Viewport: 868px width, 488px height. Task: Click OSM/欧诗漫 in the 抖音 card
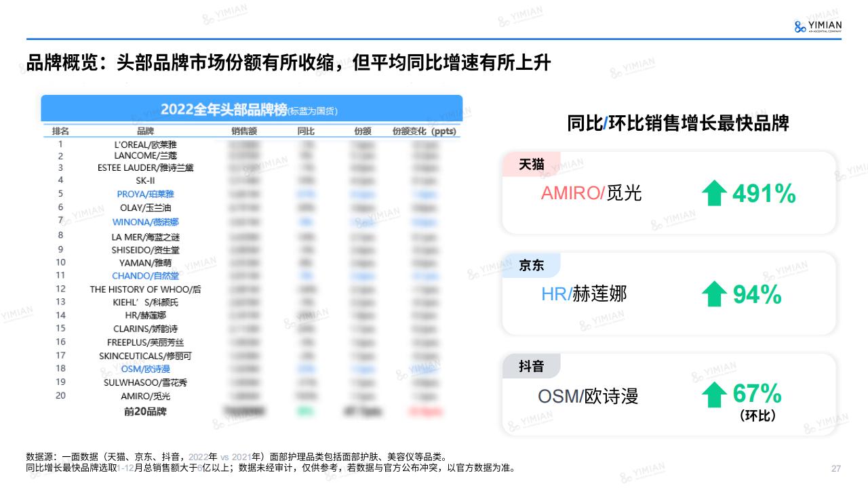(588, 395)
